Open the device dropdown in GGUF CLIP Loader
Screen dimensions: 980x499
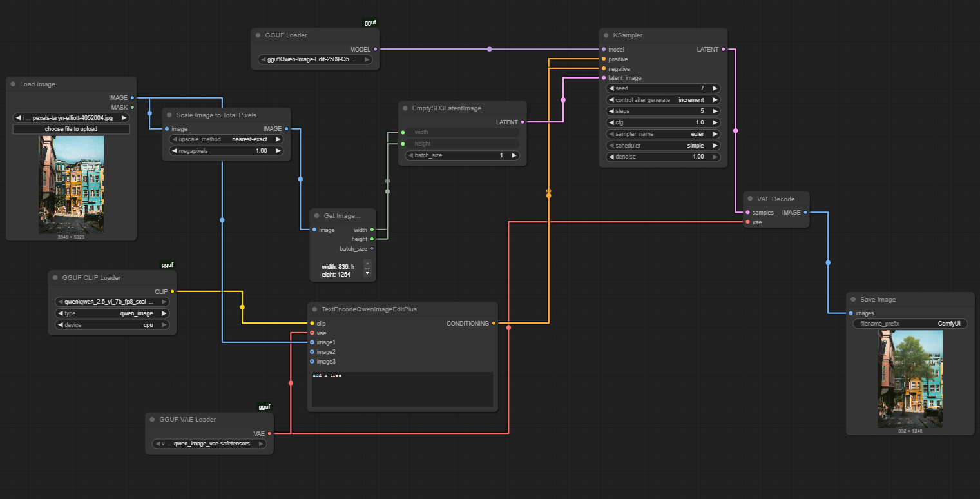click(x=112, y=325)
